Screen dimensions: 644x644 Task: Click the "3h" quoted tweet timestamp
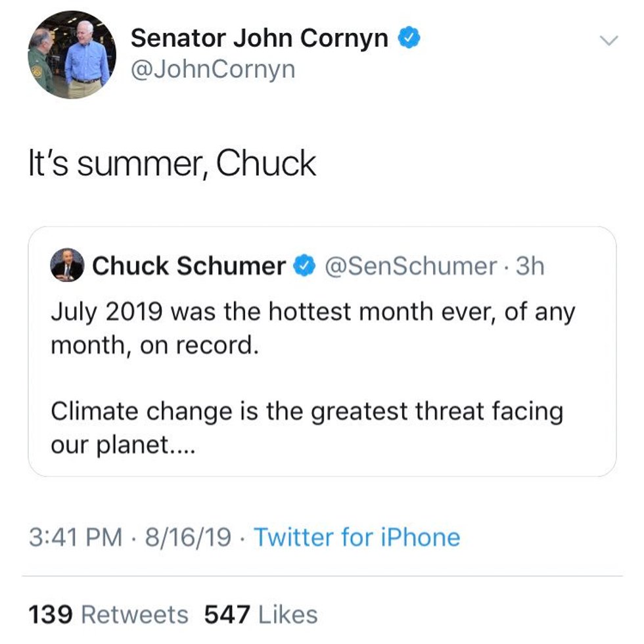530,266
